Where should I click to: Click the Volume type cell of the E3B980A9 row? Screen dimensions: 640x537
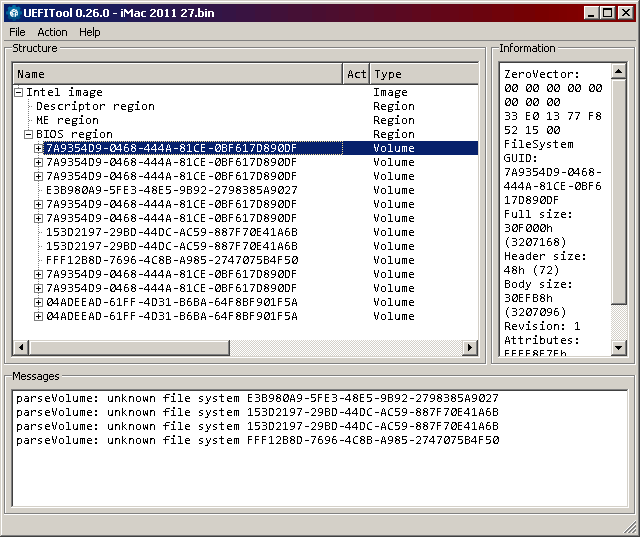tap(393, 190)
